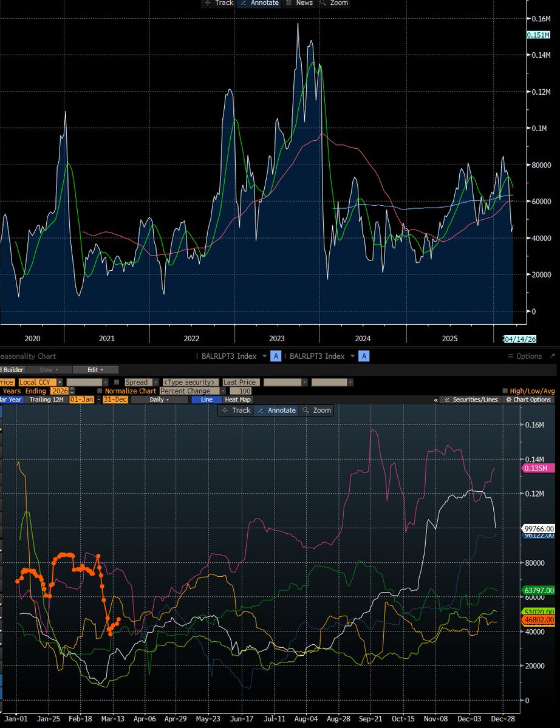
Task: Open the Edit dropdown menu
Action: (x=95, y=370)
